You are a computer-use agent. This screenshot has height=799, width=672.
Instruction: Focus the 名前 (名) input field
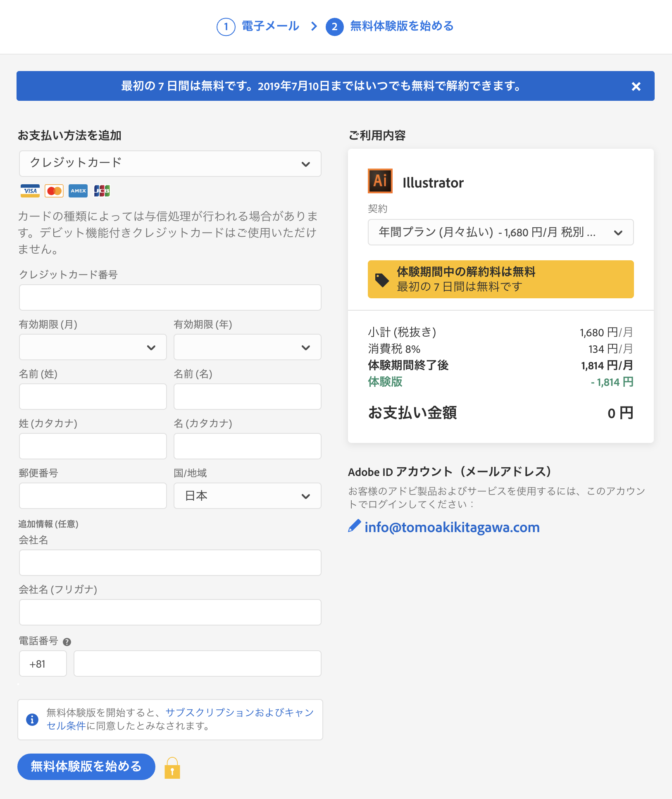pyautogui.click(x=248, y=397)
